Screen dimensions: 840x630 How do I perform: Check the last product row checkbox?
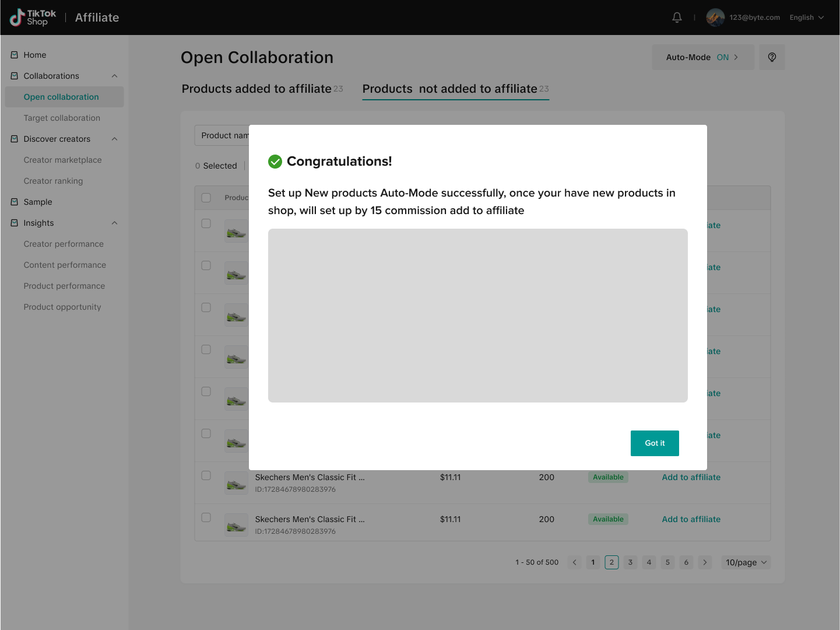(206, 517)
